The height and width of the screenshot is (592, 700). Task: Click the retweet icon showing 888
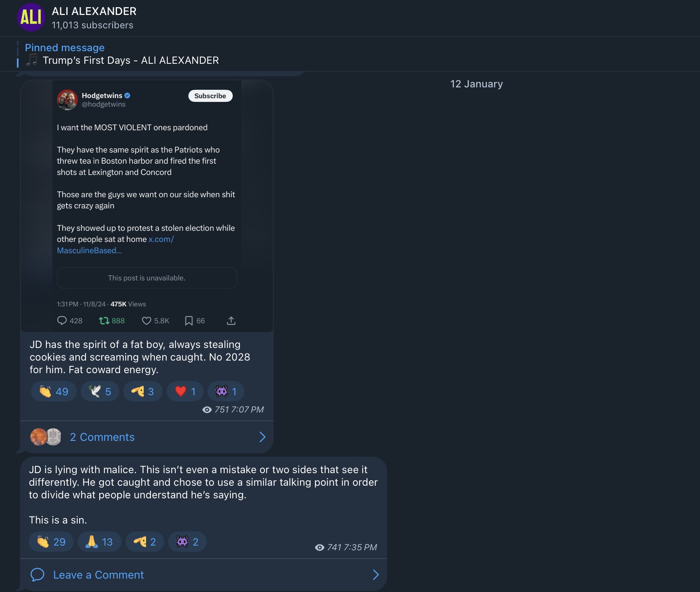(104, 321)
